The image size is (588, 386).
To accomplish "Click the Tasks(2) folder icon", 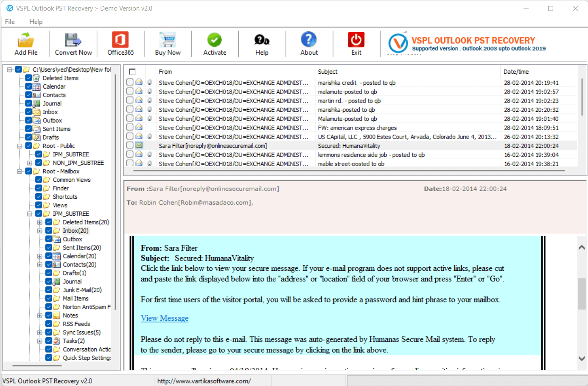I will pyautogui.click(x=56, y=341).
